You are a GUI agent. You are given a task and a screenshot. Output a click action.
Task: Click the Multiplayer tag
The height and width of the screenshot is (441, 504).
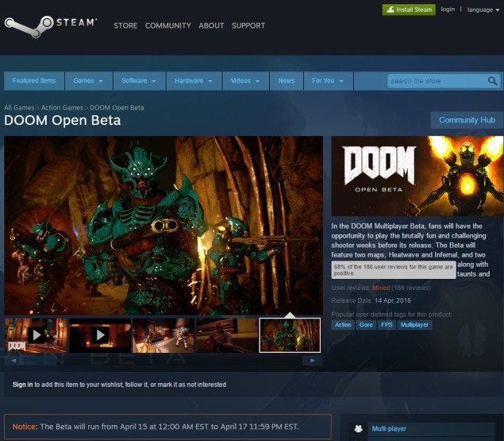[x=414, y=325]
